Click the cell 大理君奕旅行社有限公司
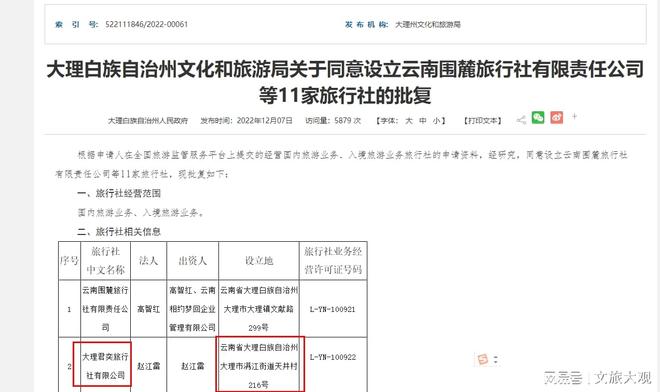Viewport: 660px width, 392px height. coord(105,366)
